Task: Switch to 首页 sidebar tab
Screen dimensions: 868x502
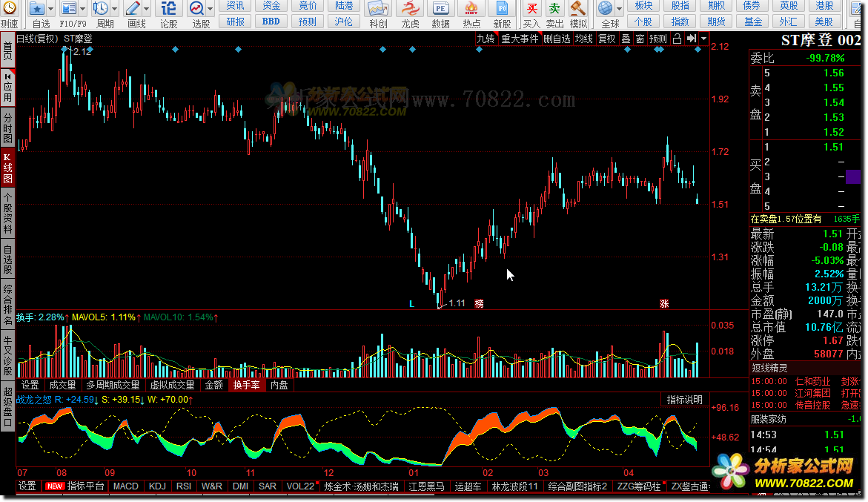Action: coord(7,51)
